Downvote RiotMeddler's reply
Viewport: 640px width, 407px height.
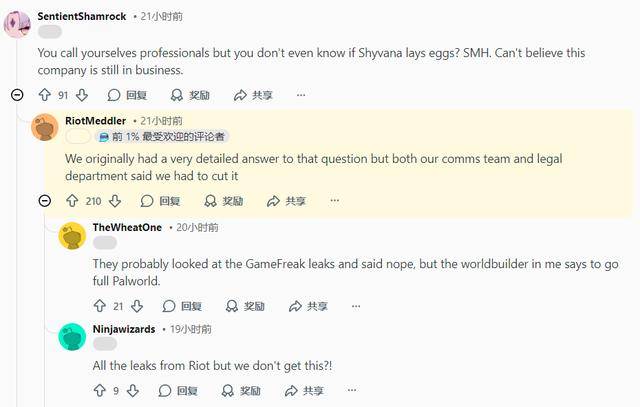click(x=115, y=201)
